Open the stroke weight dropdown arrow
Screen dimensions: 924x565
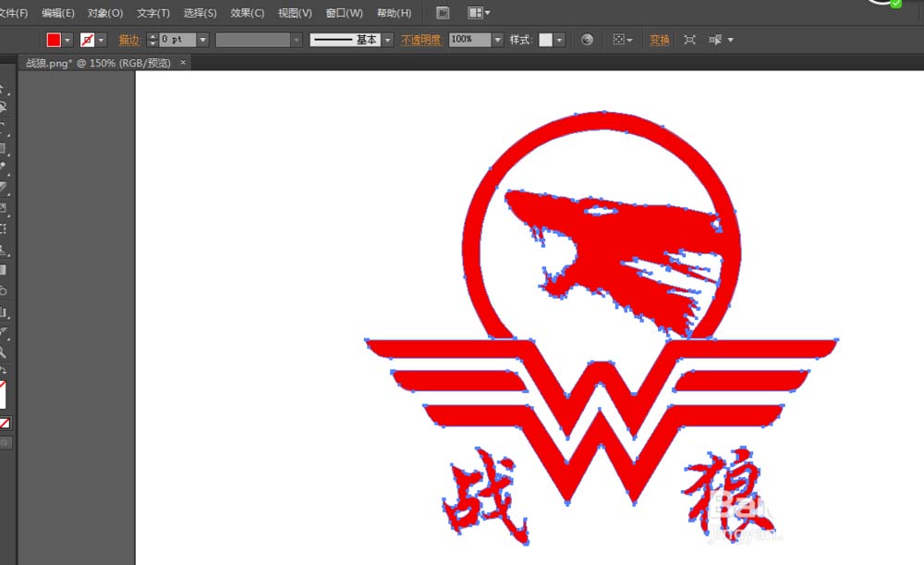[202, 40]
